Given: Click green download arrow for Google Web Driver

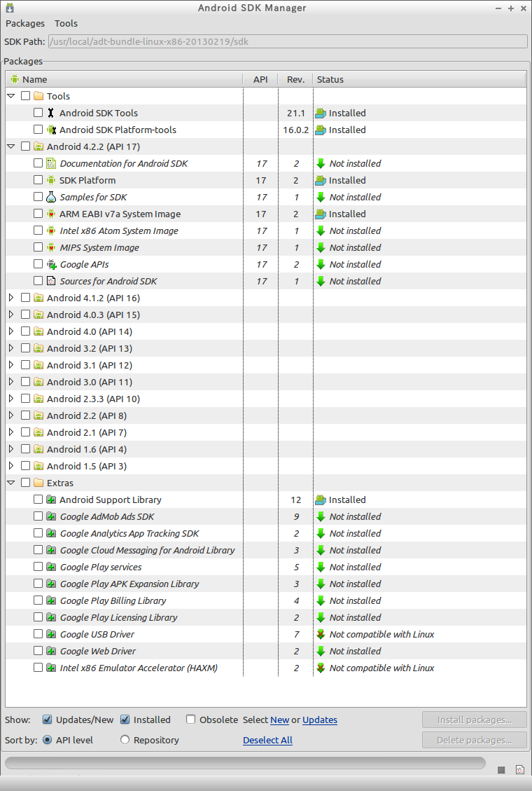Looking at the screenshot, I should point(321,652).
